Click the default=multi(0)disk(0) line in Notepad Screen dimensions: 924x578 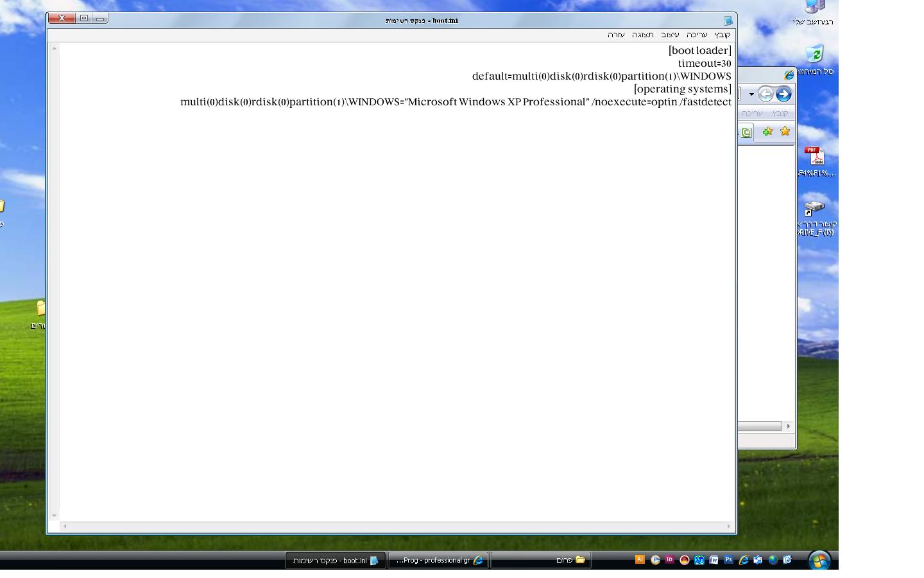point(602,76)
